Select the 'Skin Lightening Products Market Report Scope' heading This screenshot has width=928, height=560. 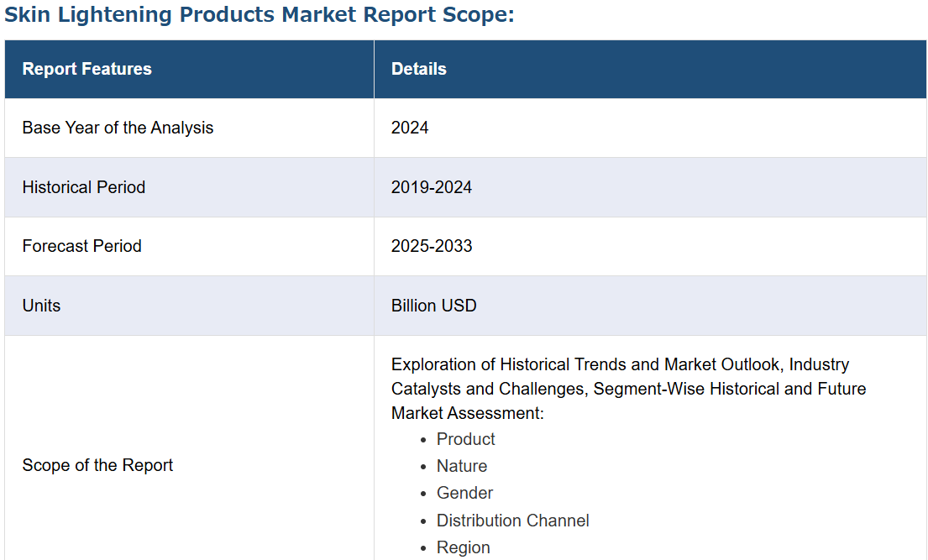(x=260, y=15)
